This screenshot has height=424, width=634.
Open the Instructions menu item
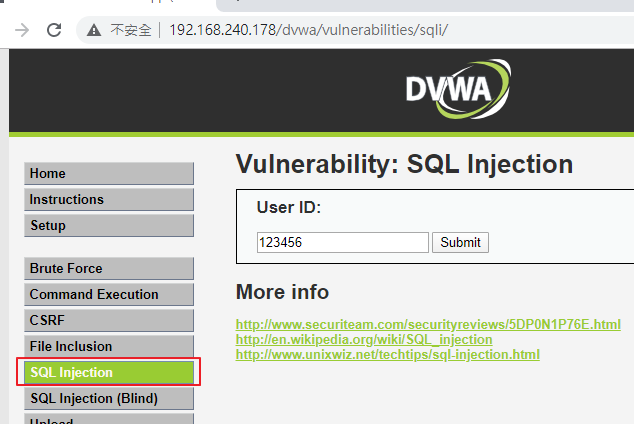[x=109, y=199]
